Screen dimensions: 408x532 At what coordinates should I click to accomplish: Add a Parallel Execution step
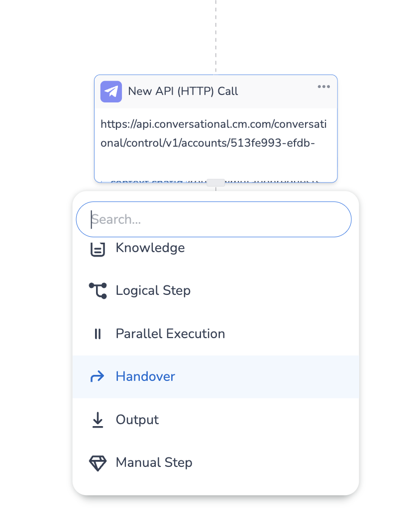(x=170, y=334)
